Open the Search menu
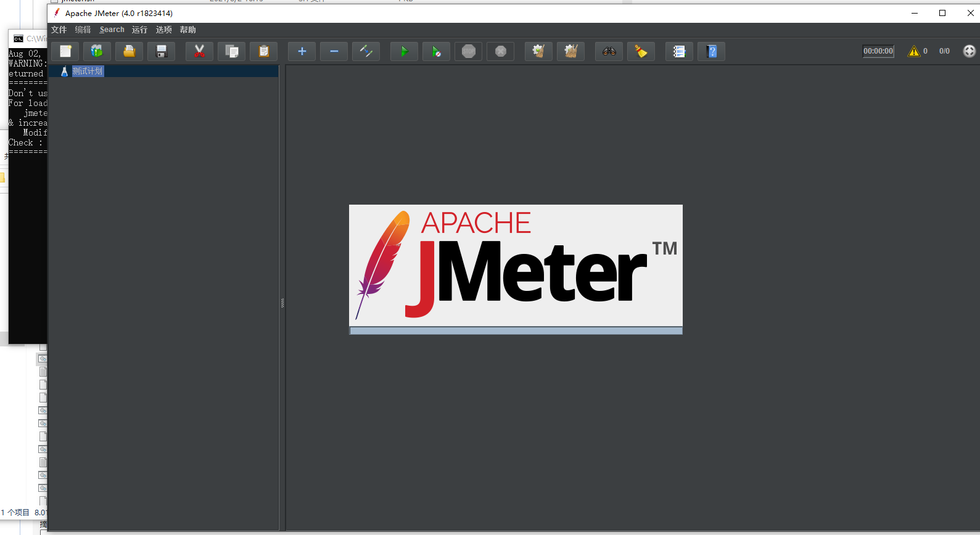Screen dimensions: 980x535 [112, 30]
